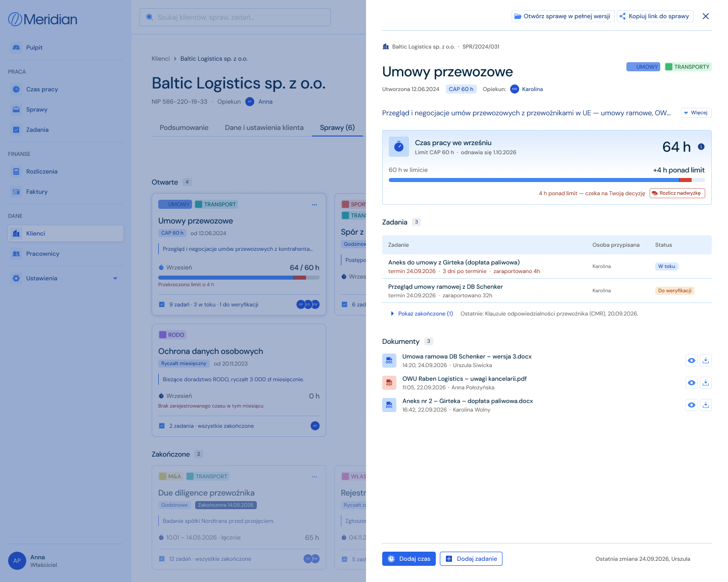
Task: Click the Dodaj zadanie button
Action: pos(471,559)
